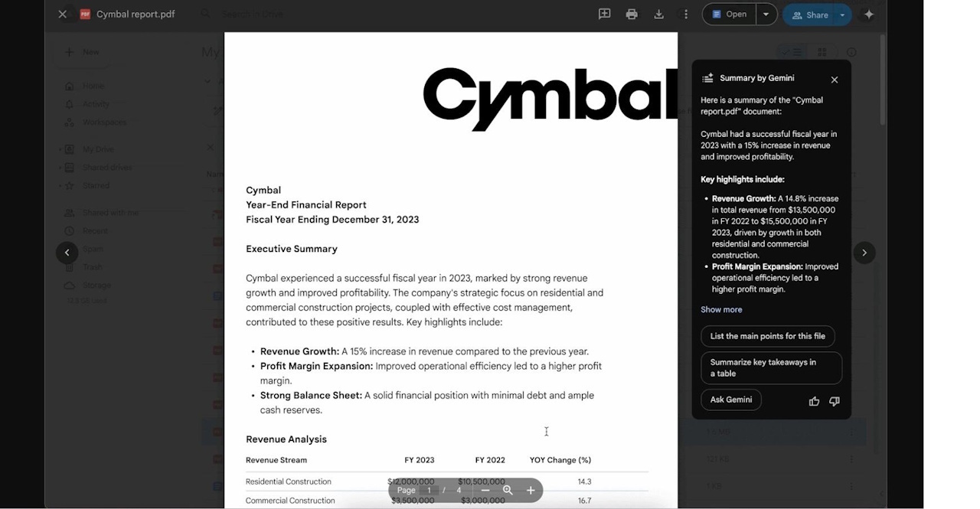
Task: Click the Open button
Action: click(729, 14)
